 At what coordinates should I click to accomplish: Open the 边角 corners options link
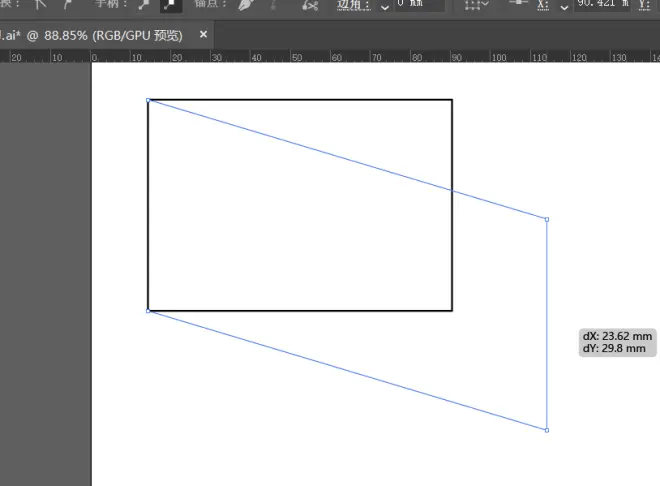pos(354,5)
